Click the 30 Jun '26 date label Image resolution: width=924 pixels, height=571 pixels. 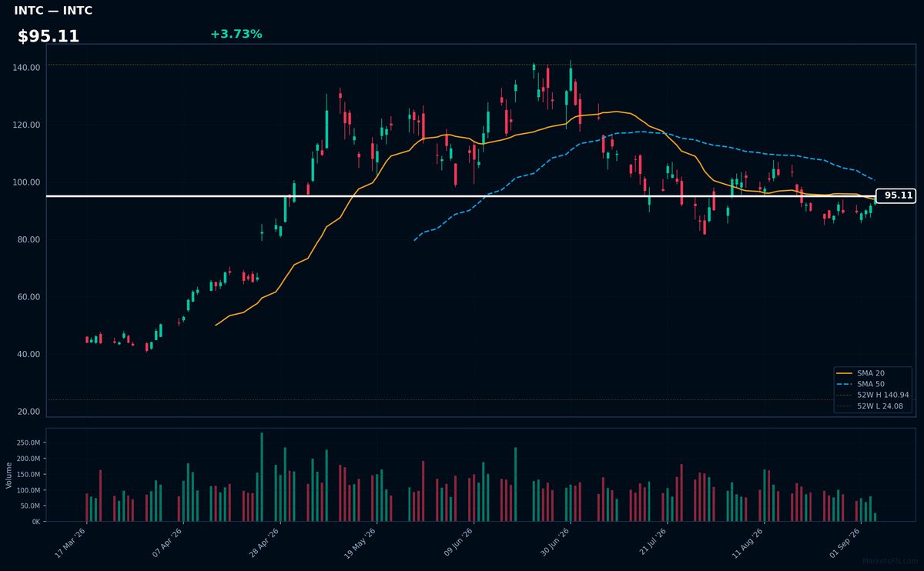(554, 543)
